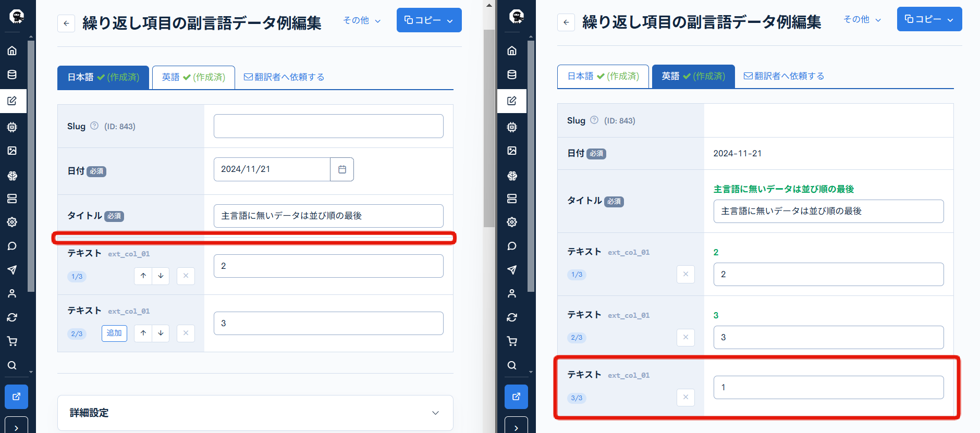
Task: Open 翻訳者へ依頼する in the left window
Action: [x=284, y=77]
